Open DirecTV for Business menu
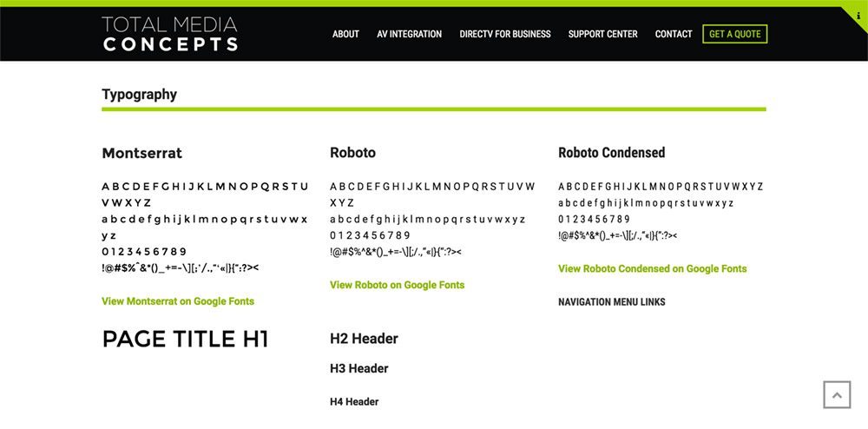868x429 pixels. click(505, 34)
